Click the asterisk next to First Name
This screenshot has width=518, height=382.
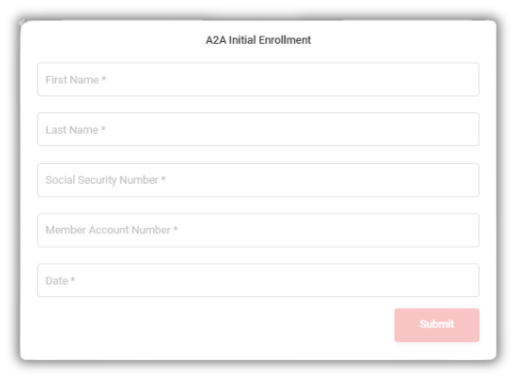(x=104, y=79)
